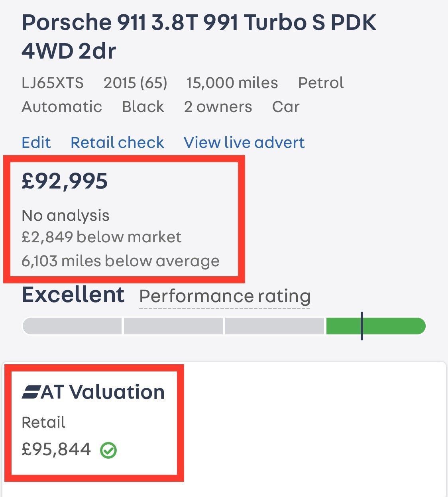This screenshot has height=497, width=448.
Task: Click the rating position marker line
Action: [362, 326]
